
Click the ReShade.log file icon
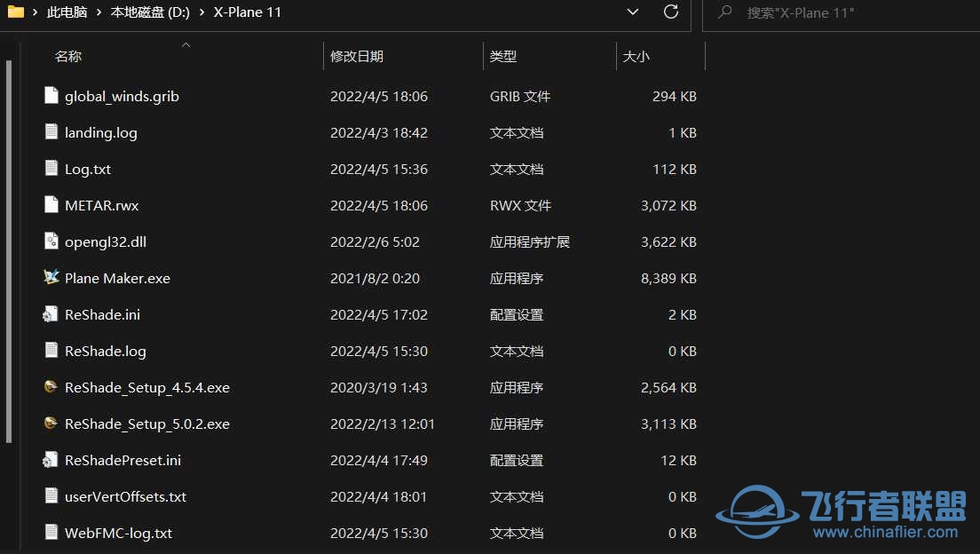[x=51, y=350]
